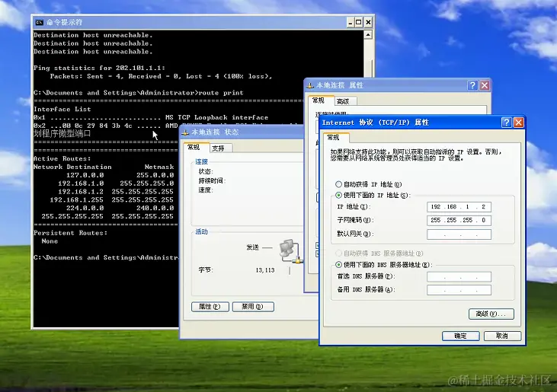Click the help button in the 本地连接 属性 window
The width and height of the screenshot is (557, 392).
tap(472, 85)
